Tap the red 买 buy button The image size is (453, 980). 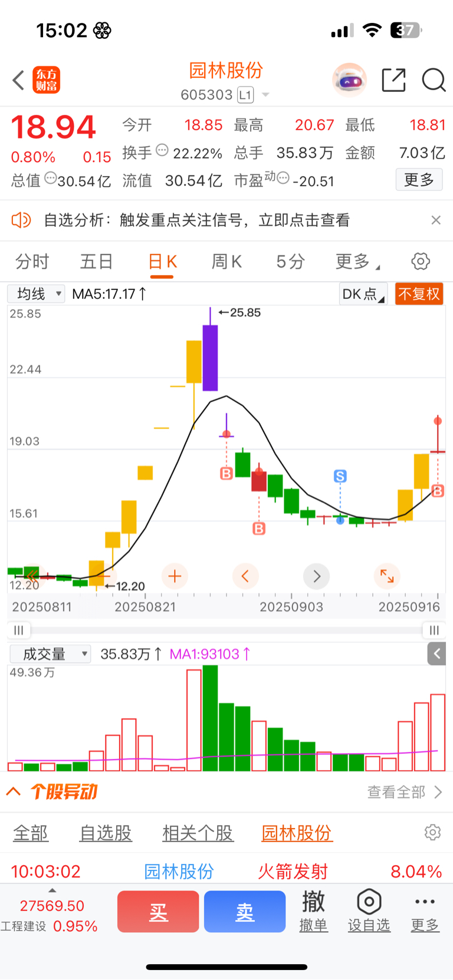pyautogui.click(x=158, y=912)
